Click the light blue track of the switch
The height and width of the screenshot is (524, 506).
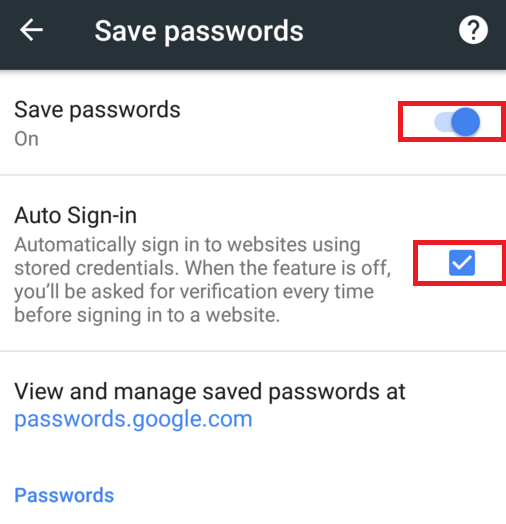443,122
